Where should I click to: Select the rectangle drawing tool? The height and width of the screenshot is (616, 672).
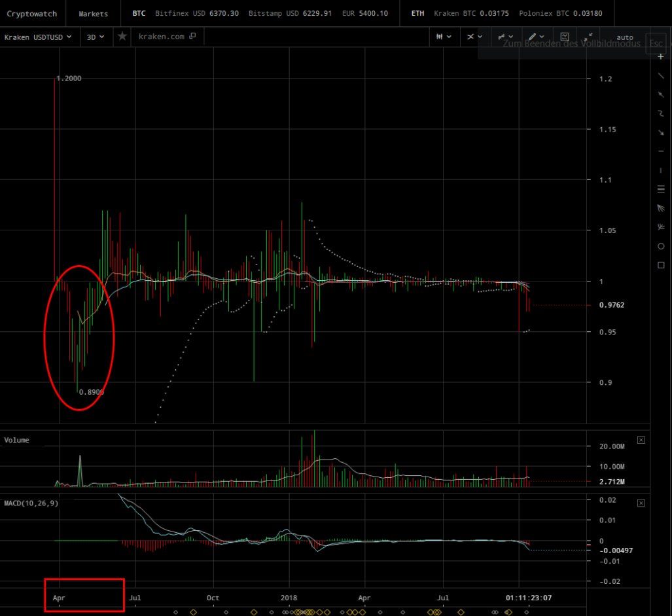pyautogui.click(x=661, y=265)
